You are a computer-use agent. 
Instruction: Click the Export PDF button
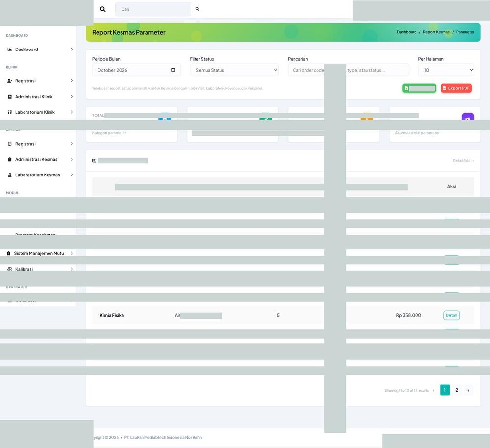point(456,88)
